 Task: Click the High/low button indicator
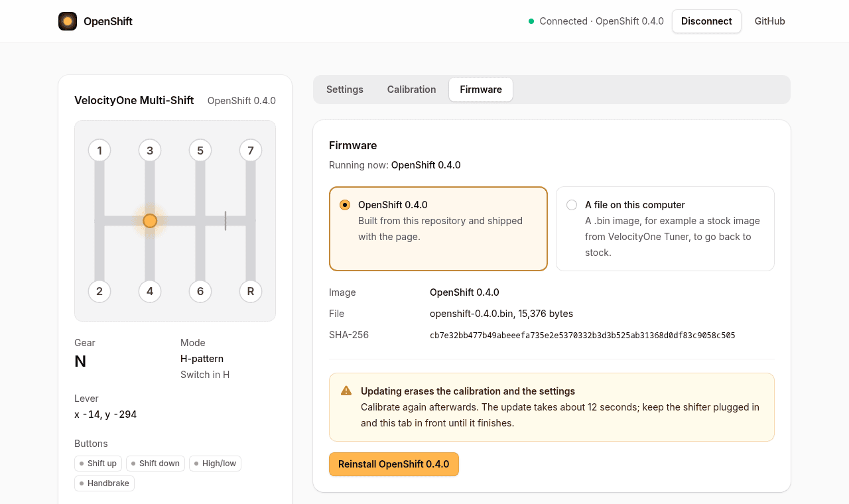[215, 464]
